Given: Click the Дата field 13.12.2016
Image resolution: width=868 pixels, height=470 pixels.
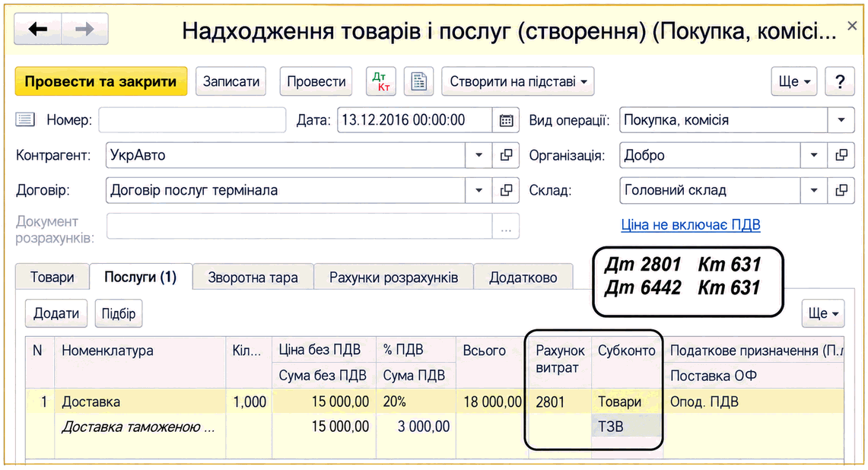Looking at the screenshot, I should [415, 120].
